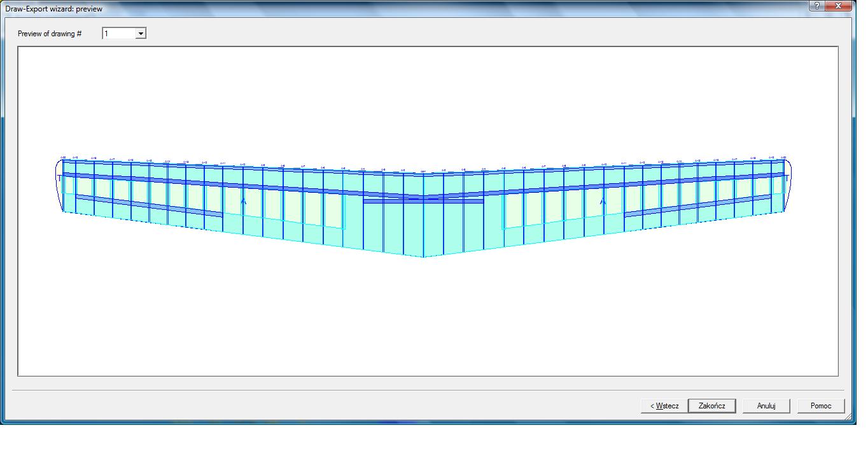Select the T marker at the right wingtip
The height and width of the screenshot is (451, 868).
point(787,179)
